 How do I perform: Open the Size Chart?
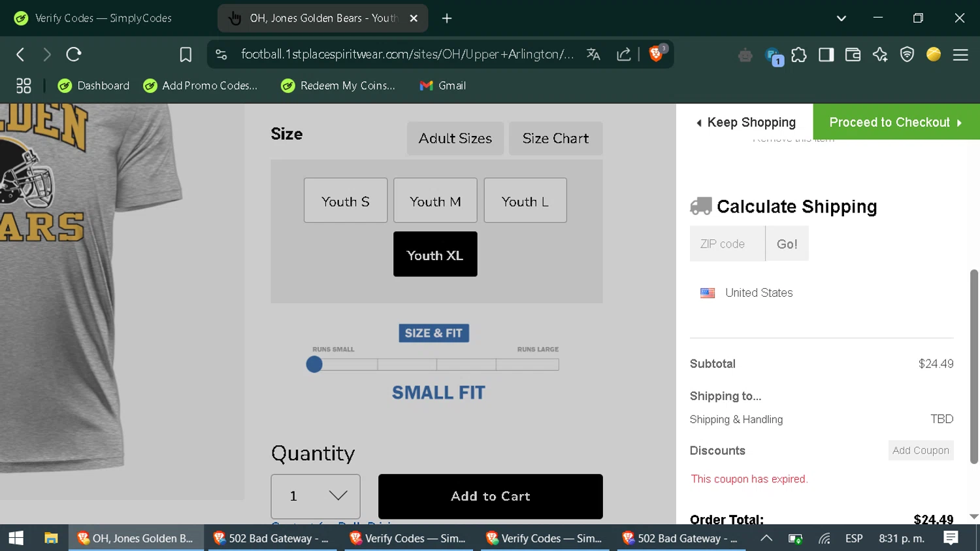pyautogui.click(x=555, y=139)
